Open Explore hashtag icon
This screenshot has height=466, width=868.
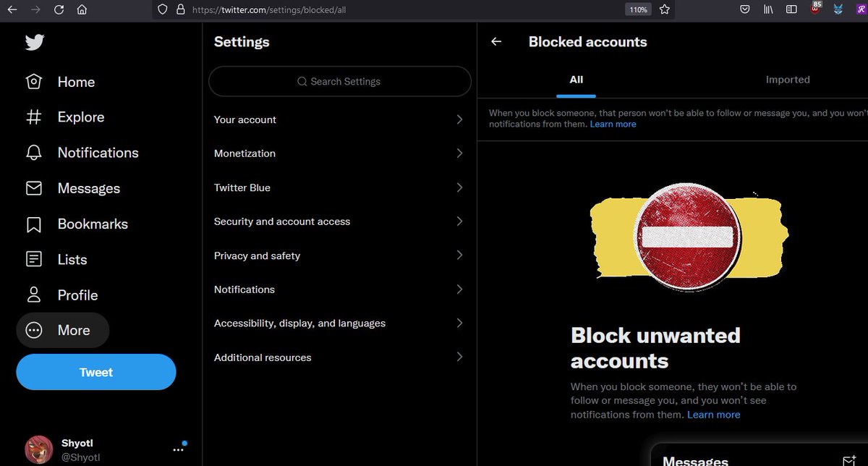(x=34, y=117)
